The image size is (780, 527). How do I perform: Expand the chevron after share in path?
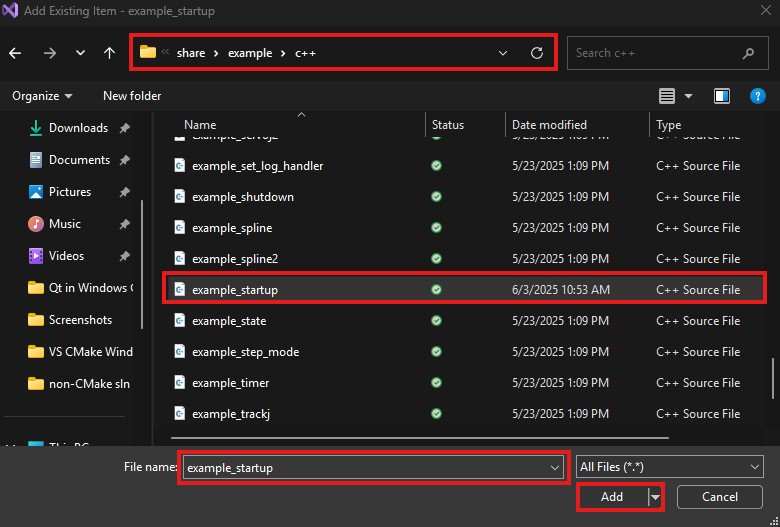(216, 53)
